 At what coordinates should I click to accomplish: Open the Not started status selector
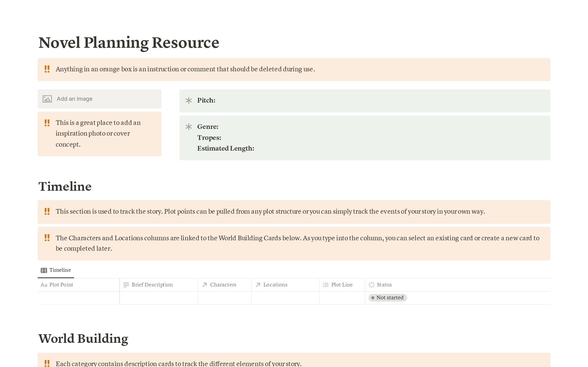(388, 298)
